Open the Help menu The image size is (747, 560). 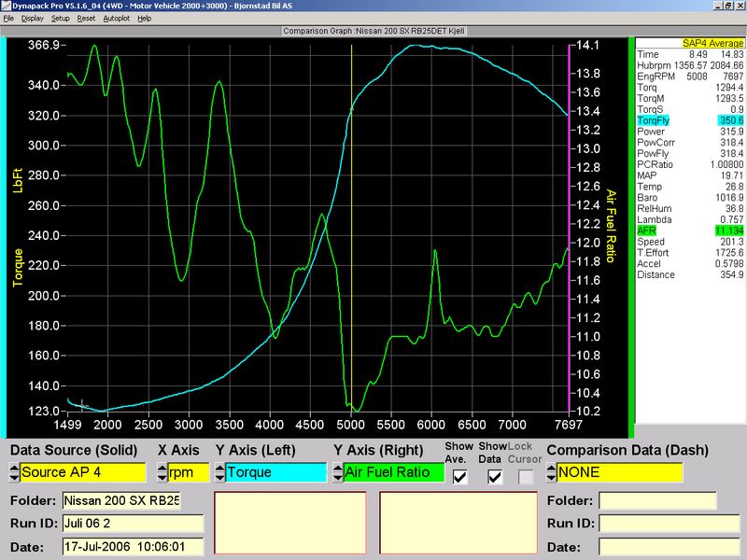[145, 19]
